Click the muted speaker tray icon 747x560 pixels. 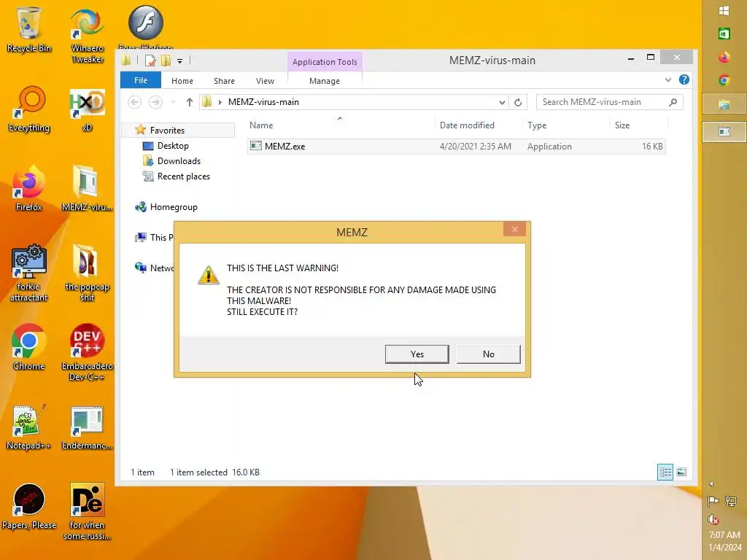click(x=713, y=519)
